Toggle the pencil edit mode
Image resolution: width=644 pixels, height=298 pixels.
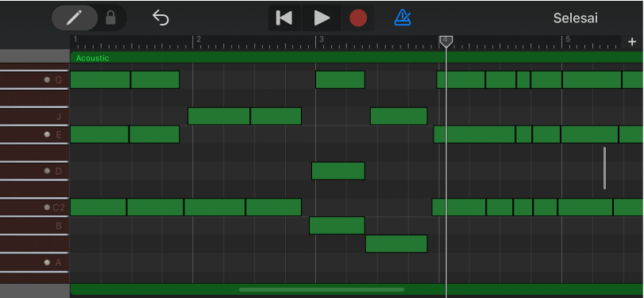[x=75, y=17]
